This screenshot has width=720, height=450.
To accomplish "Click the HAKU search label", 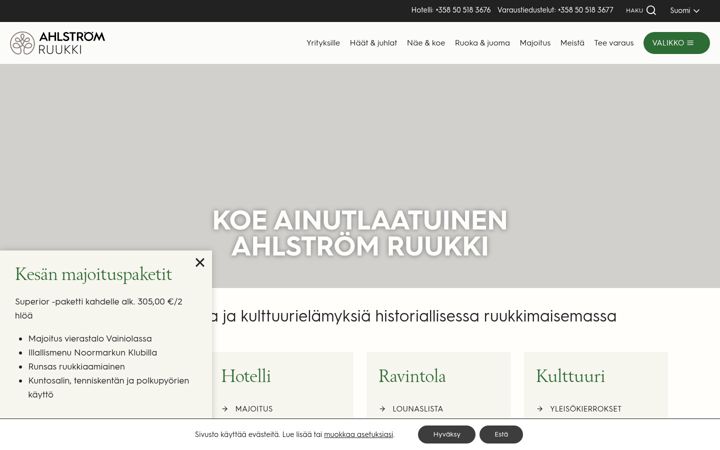I will click(634, 10).
